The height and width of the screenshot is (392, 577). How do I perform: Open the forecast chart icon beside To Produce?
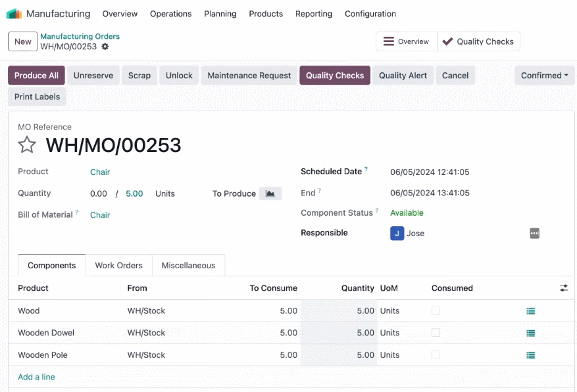pyautogui.click(x=270, y=193)
